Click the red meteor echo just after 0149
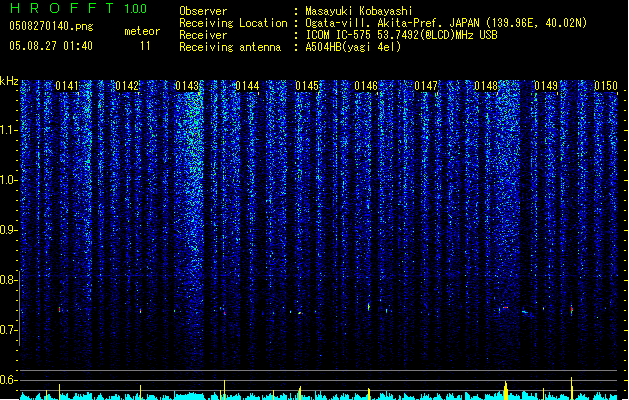Image resolution: width=629 pixels, height=400 pixels. [x=572, y=309]
